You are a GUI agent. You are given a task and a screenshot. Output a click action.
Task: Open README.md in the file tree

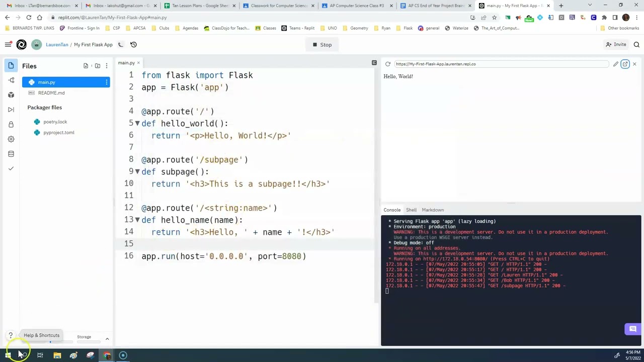tap(66, 93)
